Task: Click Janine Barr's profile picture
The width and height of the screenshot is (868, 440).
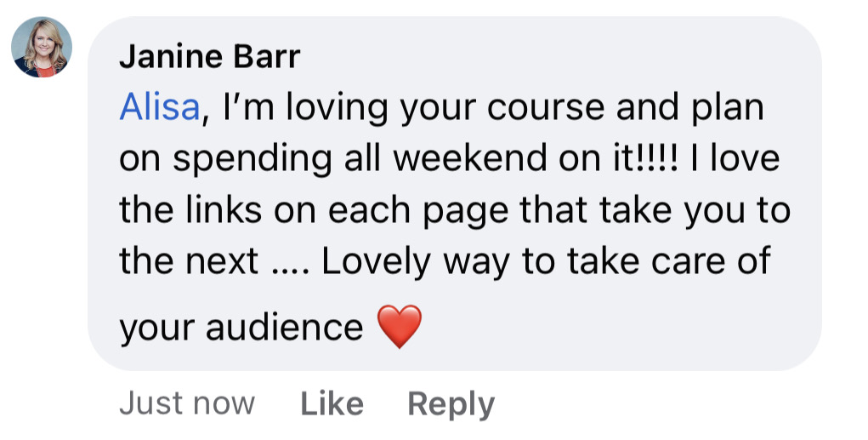Action: click(41, 48)
